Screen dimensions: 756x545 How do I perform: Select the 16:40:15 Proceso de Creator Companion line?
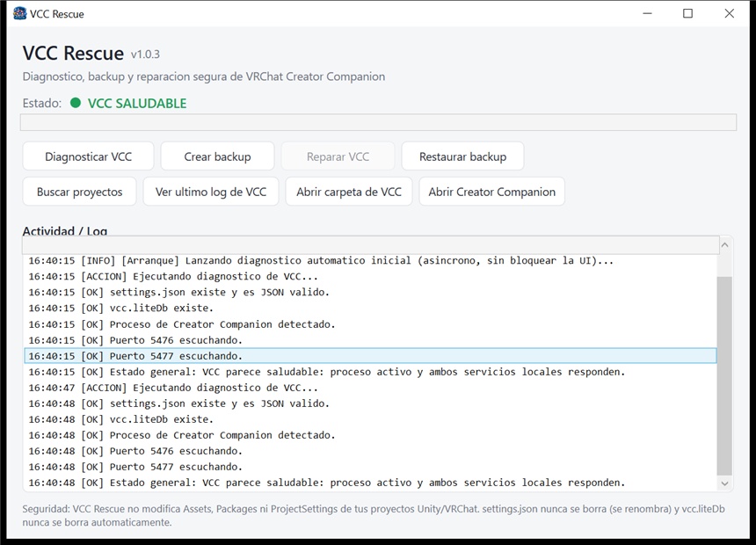(370, 324)
